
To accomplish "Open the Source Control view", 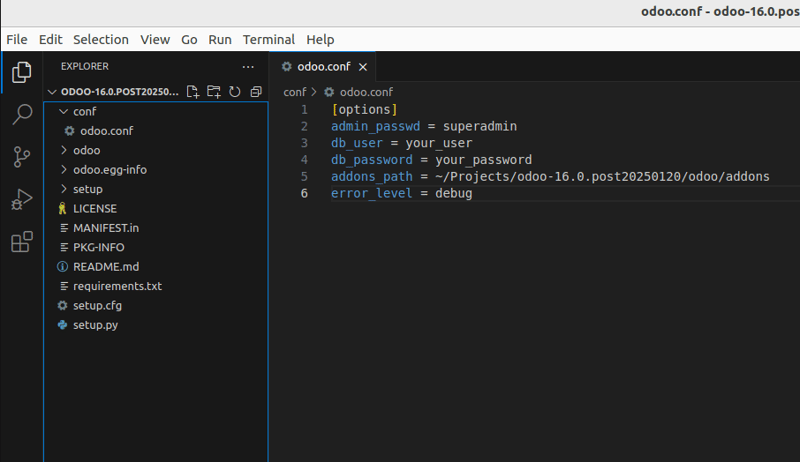I will click(x=21, y=157).
